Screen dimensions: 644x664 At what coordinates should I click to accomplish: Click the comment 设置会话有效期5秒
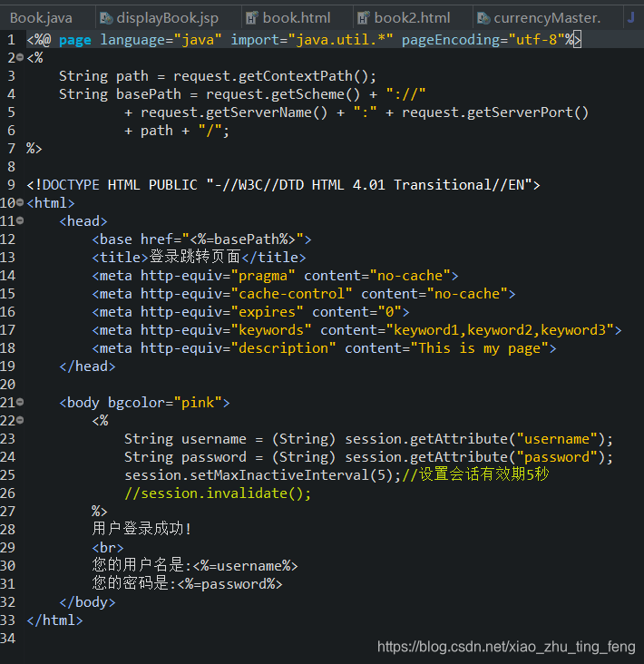pos(475,474)
